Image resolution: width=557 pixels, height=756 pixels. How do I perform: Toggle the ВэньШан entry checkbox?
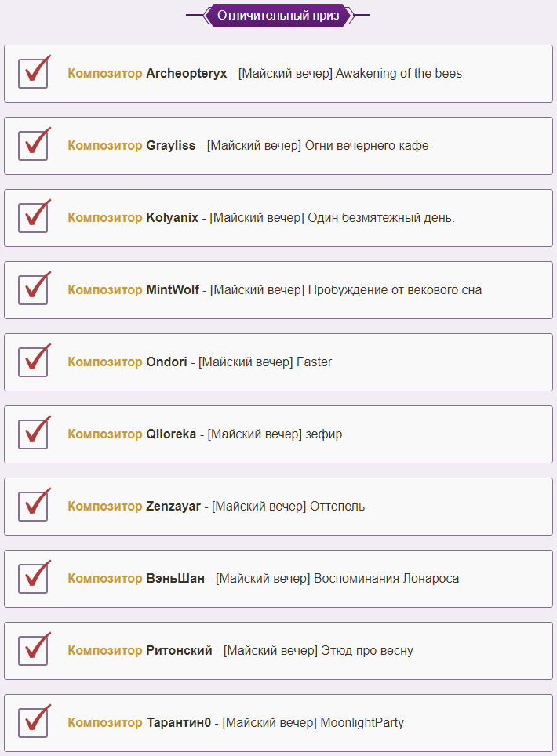(x=33, y=578)
